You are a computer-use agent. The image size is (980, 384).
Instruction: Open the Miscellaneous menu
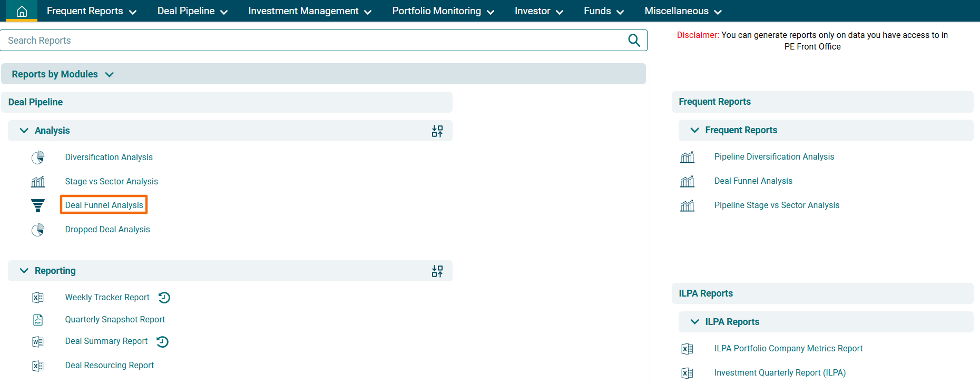pos(683,11)
